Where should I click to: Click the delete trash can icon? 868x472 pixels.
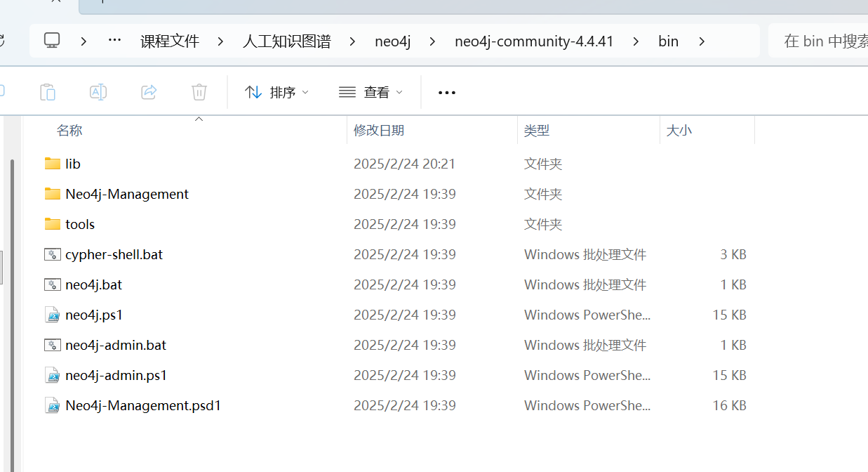click(199, 92)
